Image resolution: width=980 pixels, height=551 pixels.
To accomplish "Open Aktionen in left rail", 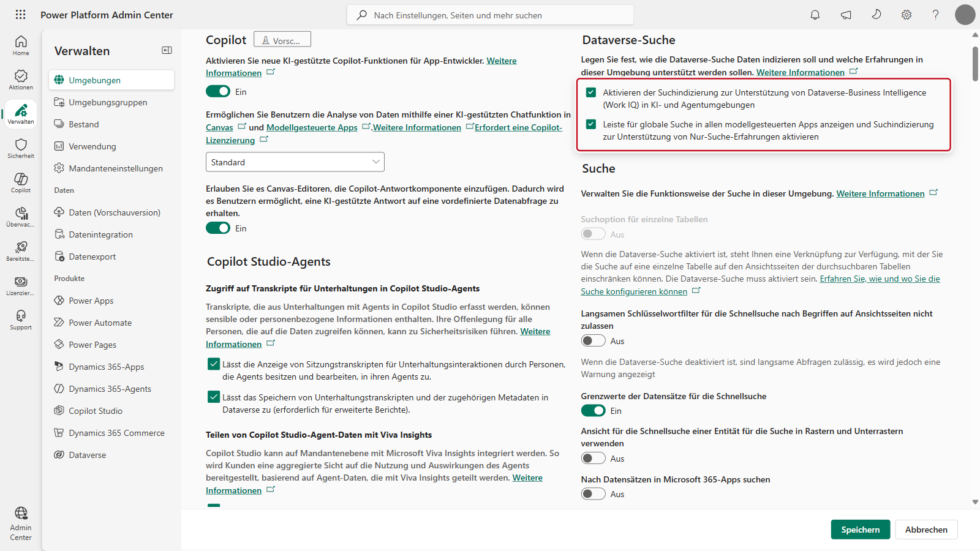I will [x=21, y=80].
